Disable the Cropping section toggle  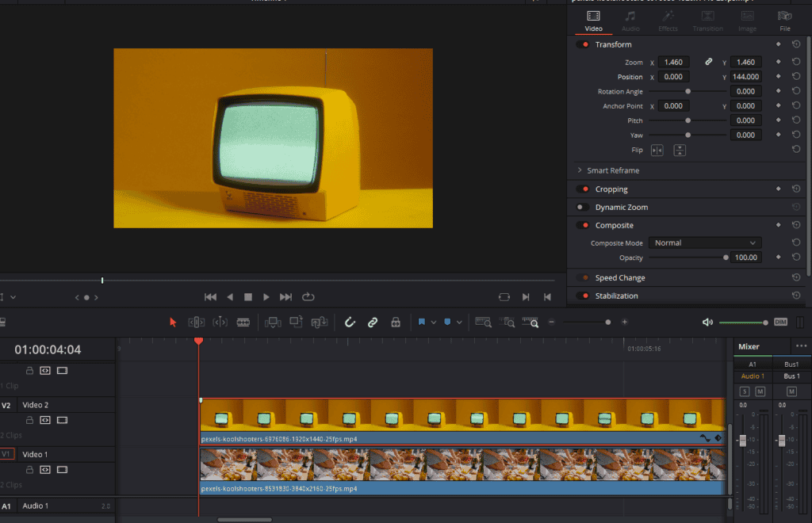point(583,189)
